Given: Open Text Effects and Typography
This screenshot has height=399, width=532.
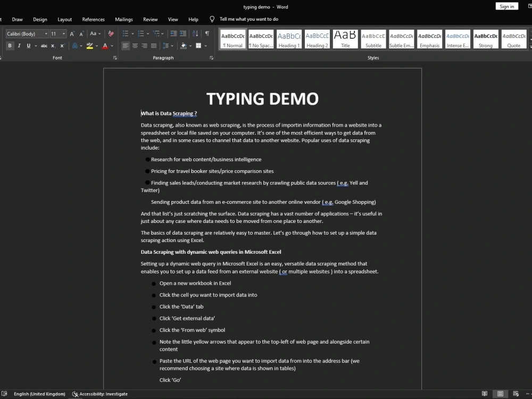Looking at the screenshot, I should [74, 46].
